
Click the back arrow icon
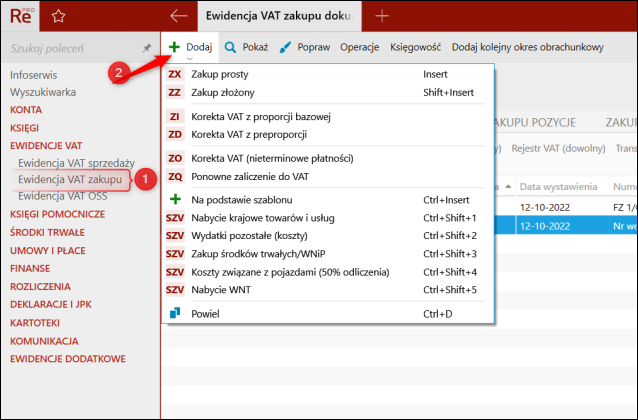[179, 15]
